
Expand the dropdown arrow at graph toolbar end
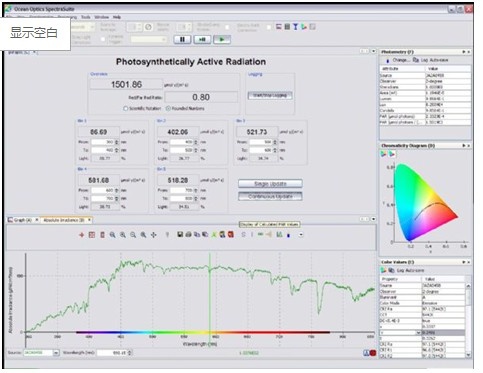301,235
